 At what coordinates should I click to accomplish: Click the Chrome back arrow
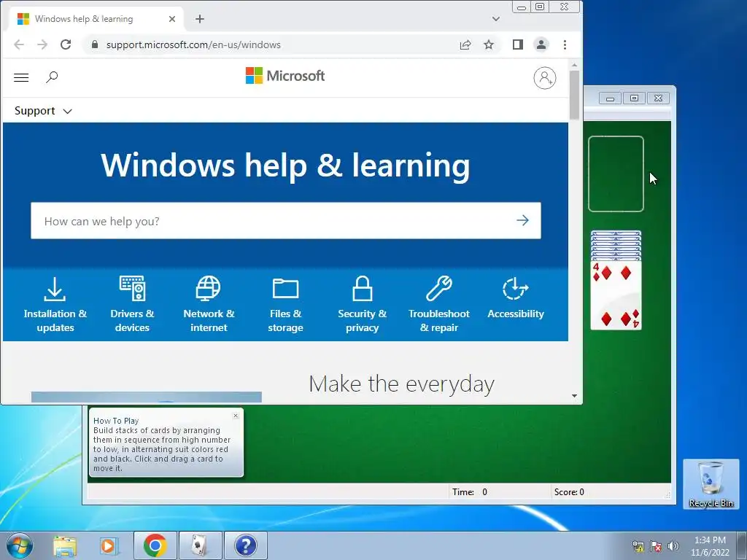click(x=19, y=44)
